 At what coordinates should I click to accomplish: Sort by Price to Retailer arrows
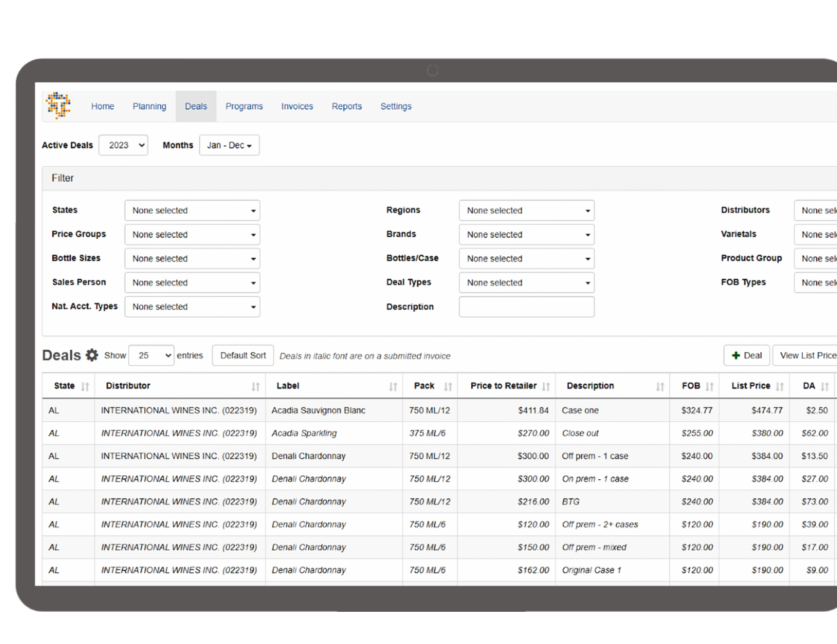tap(546, 386)
